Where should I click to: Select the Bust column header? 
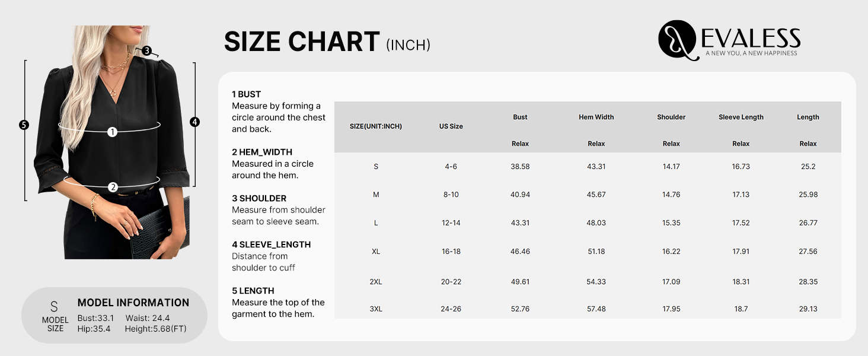pos(520,117)
